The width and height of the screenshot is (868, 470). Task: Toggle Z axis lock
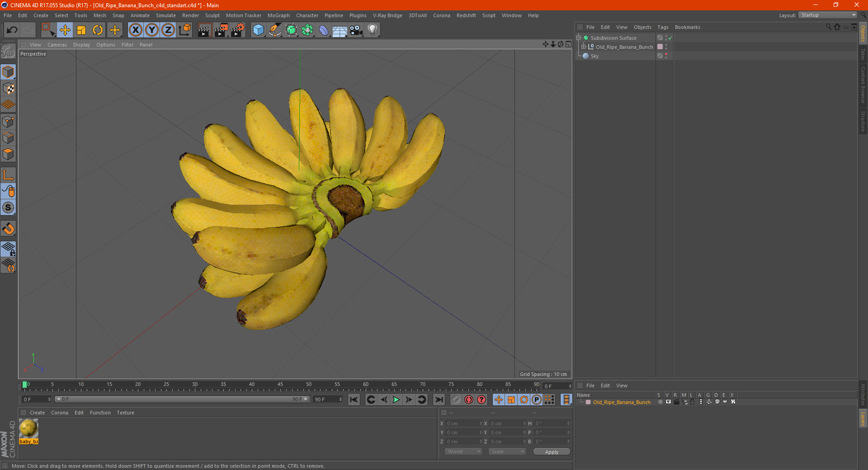click(168, 30)
